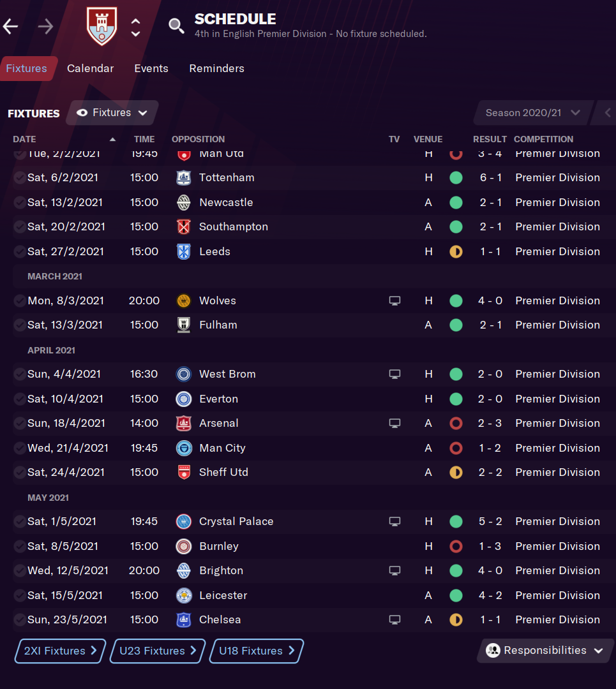Click the Leicester club badge
616x689 pixels.
click(x=184, y=595)
